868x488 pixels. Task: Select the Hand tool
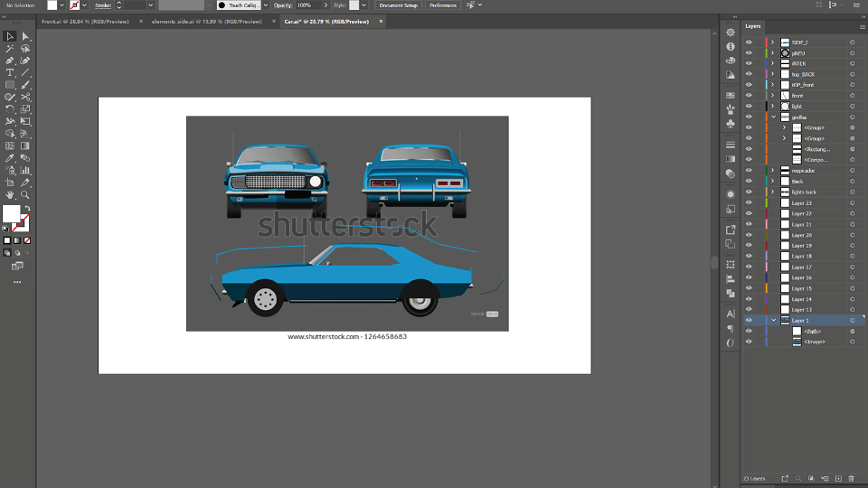(x=9, y=195)
